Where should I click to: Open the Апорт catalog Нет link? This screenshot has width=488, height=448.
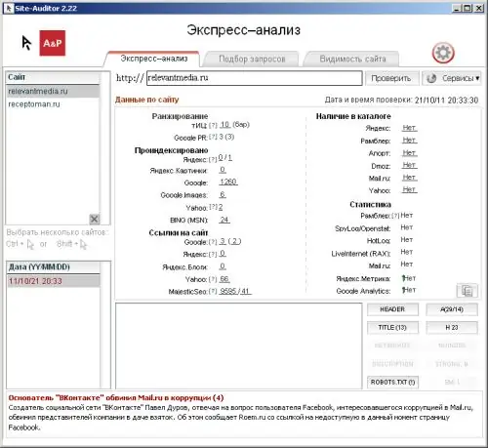pos(409,153)
